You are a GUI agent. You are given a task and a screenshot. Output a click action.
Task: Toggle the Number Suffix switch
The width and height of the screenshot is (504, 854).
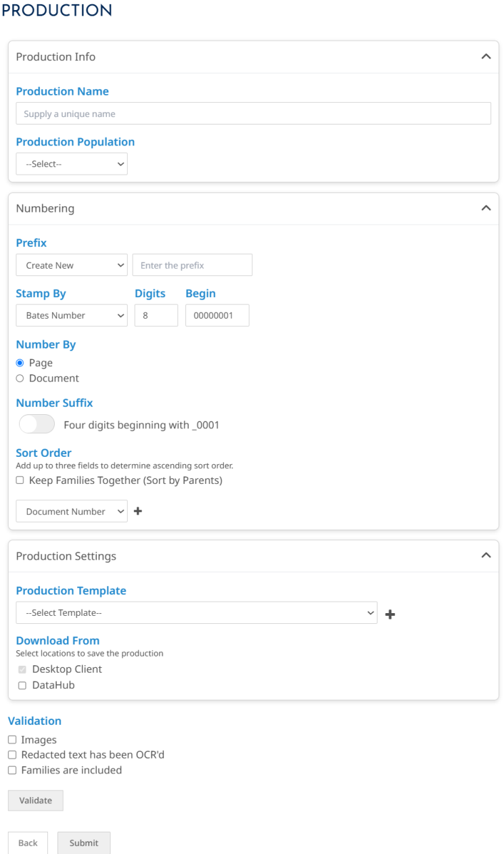37,425
